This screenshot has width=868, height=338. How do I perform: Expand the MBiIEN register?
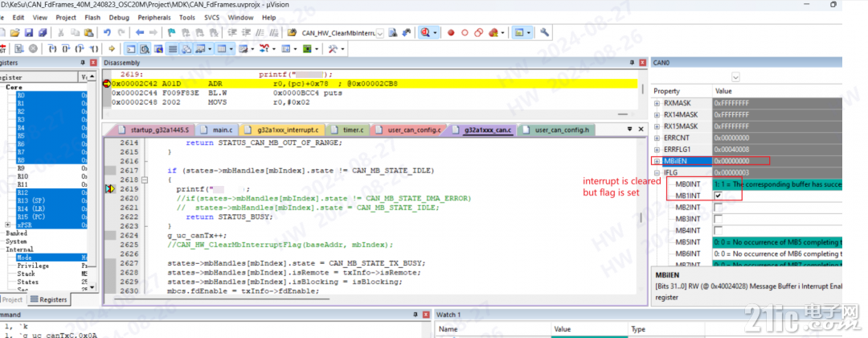pyautogui.click(x=657, y=161)
